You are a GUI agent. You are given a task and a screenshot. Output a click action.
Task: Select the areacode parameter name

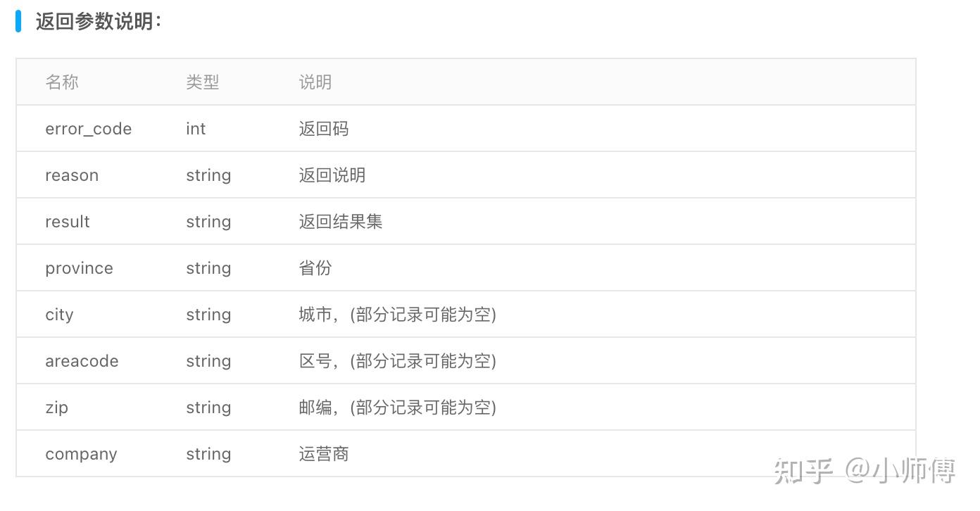82,361
